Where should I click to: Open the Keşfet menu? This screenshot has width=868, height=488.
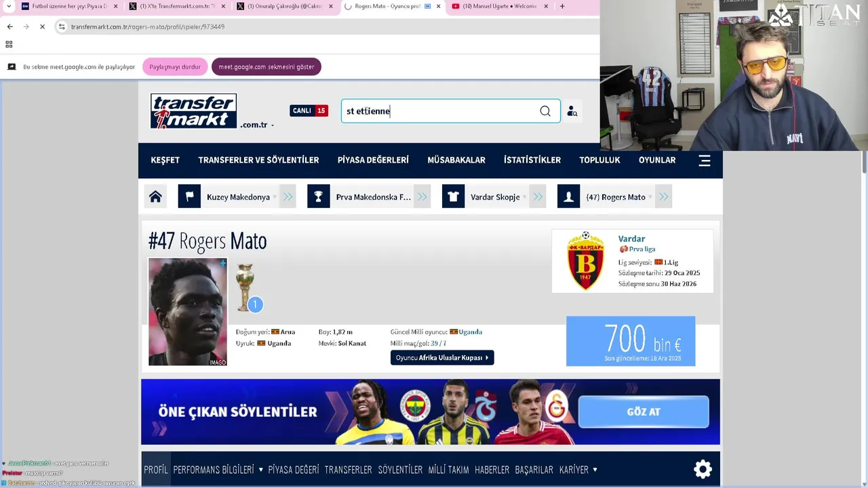[x=165, y=160]
